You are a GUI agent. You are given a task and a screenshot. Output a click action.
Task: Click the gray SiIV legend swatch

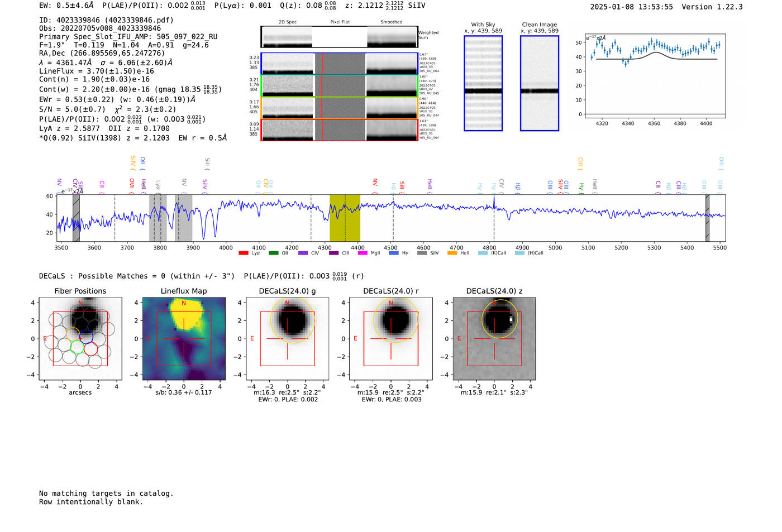(x=422, y=253)
